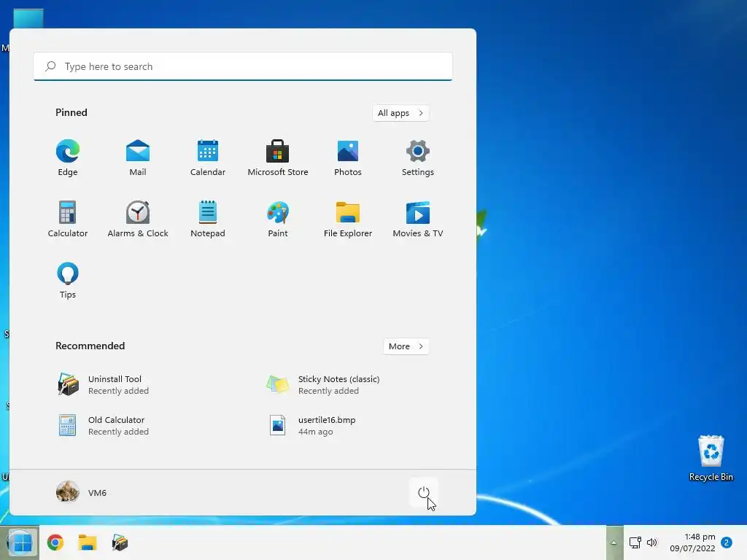
Task: Open Edge from pinned apps
Action: point(68,158)
